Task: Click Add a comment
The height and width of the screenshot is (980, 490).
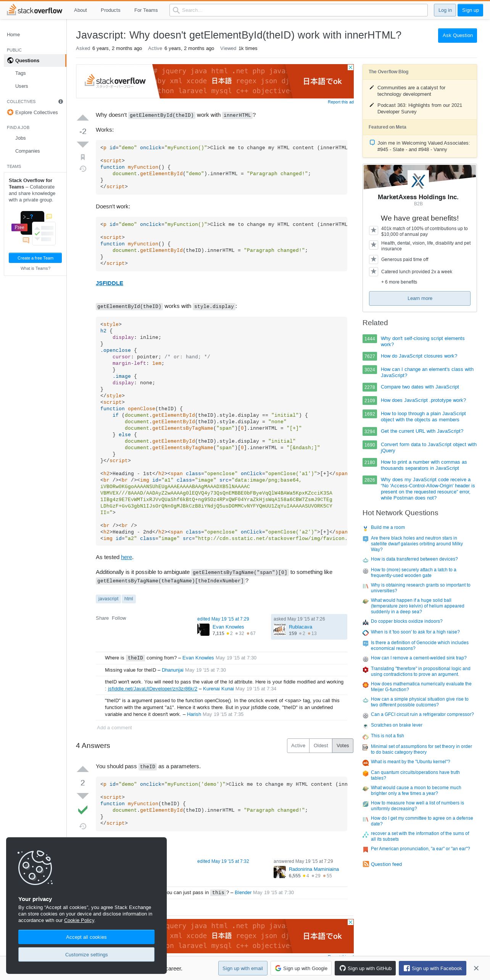Action: pos(114,728)
